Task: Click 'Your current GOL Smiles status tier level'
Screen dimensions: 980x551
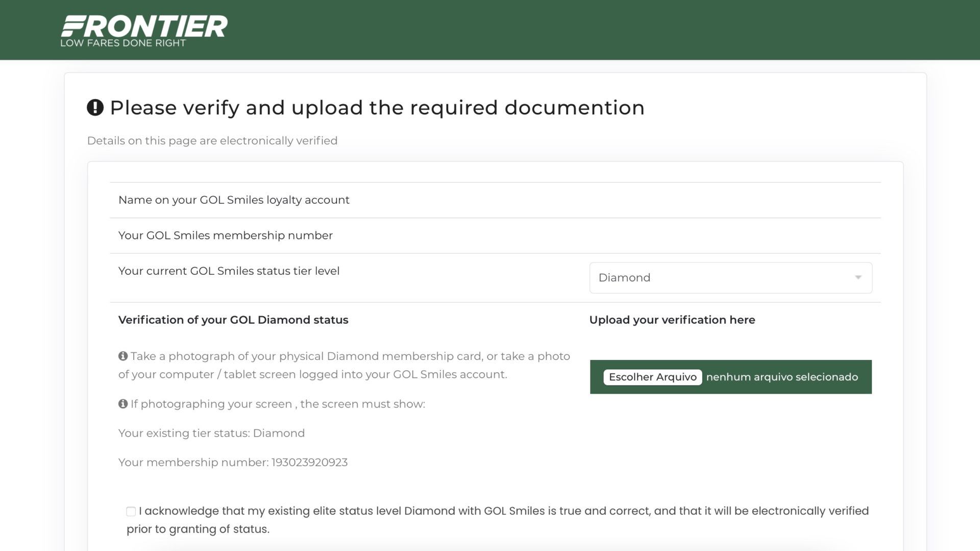Action: click(229, 271)
